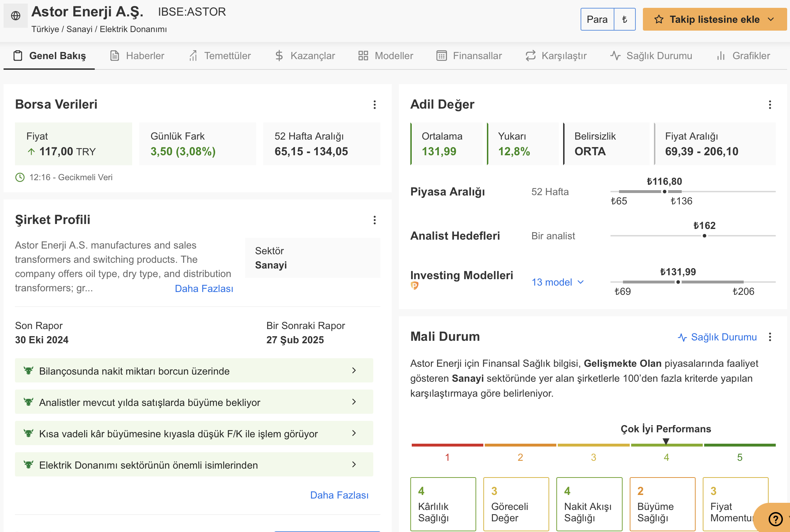Viewport: 790px width, 532px height.
Task: Click Daha Fazlası link below insights list
Action: pos(339,495)
